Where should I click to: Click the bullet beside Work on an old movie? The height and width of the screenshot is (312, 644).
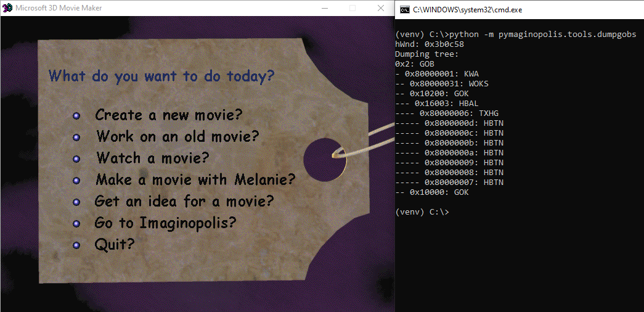76,138
